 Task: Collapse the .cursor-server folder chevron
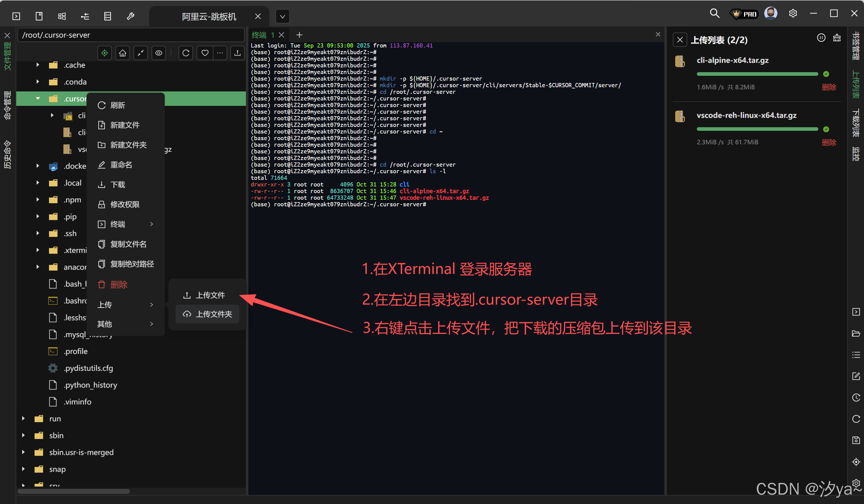pos(38,98)
